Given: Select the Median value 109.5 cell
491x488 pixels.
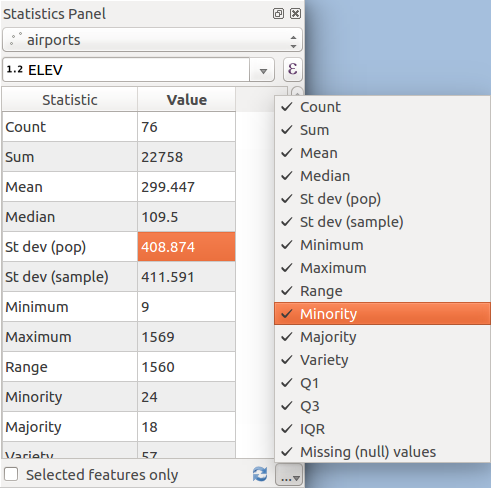Looking at the screenshot, I should click(186, 217).
